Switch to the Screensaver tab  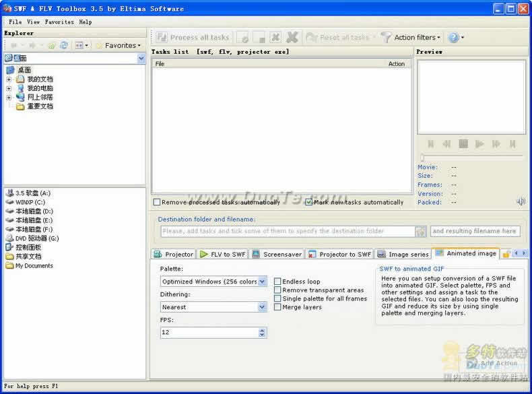277,254
